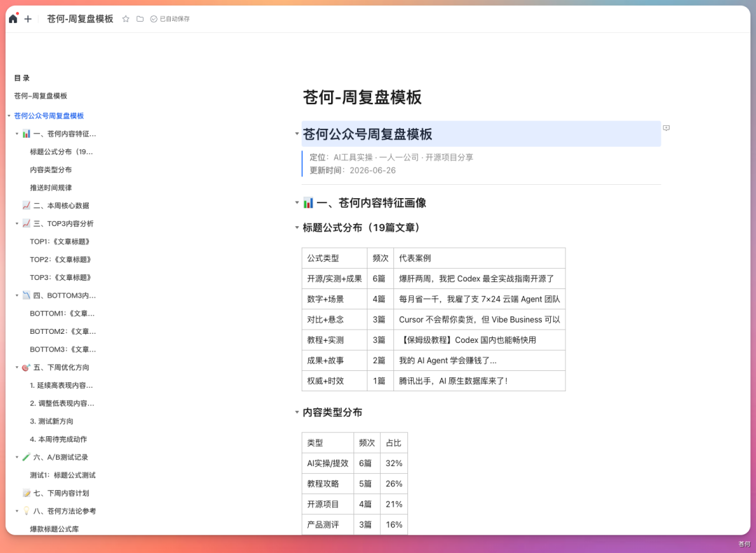Fold the 标题公式分布 heading in document

tap(297, 227)
